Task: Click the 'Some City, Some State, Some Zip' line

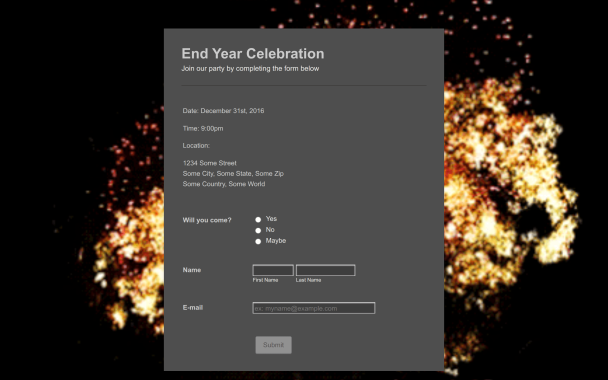Action: 233,174
